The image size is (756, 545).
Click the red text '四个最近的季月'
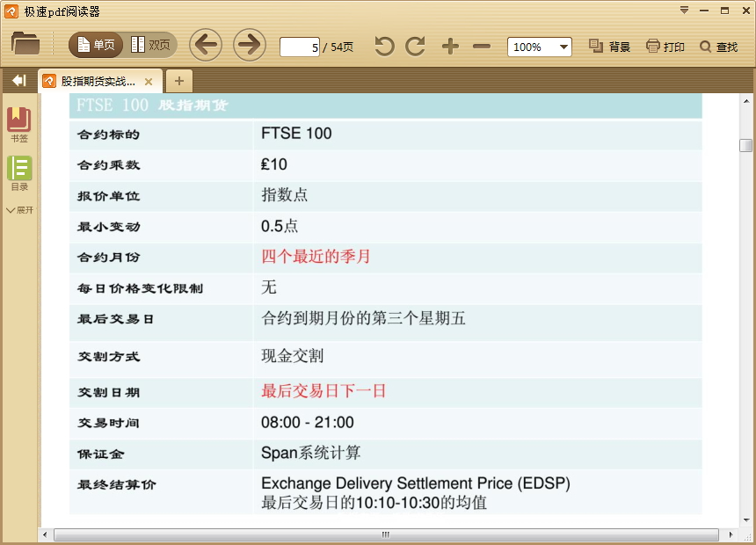(x=316, y=256)
